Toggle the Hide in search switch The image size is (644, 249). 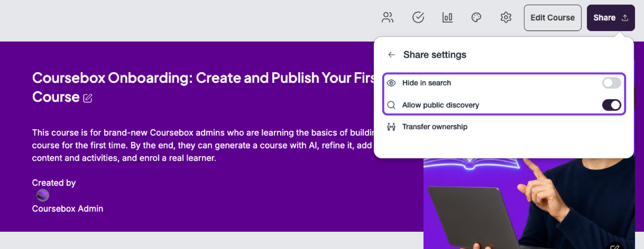(x=612, y=83)
